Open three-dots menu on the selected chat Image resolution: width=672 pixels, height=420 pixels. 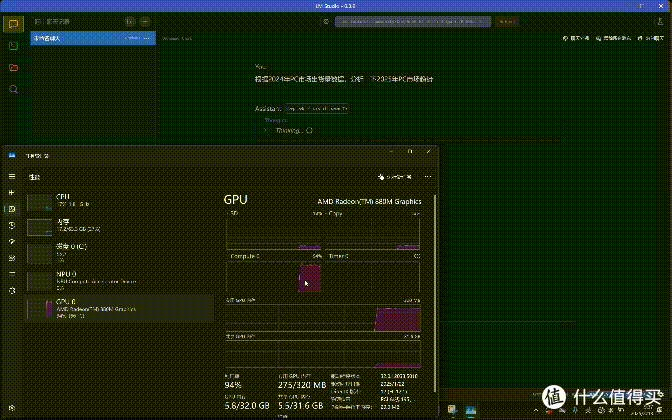[x=147, y=38]
